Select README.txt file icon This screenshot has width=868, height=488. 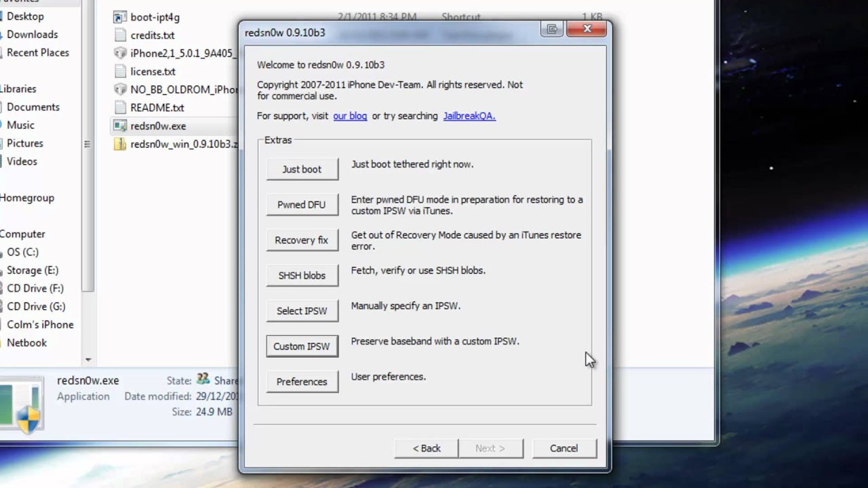click(x=120, y=107)
